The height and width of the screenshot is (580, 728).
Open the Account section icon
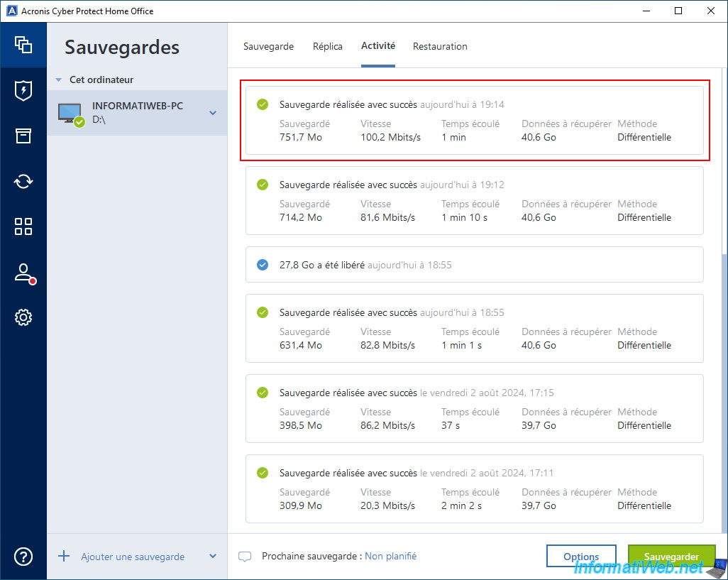coord(24,273)
